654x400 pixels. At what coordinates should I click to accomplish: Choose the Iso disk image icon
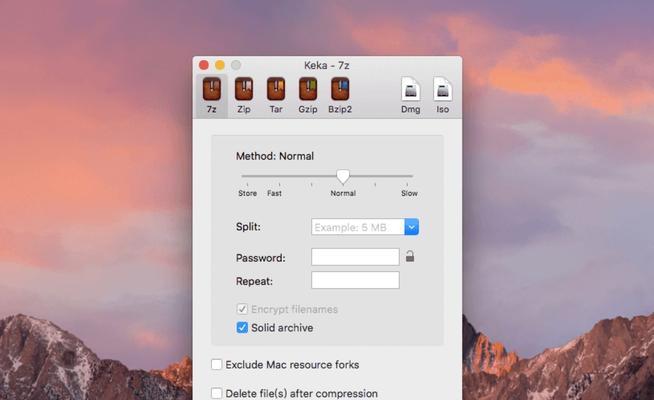[443, 89]
